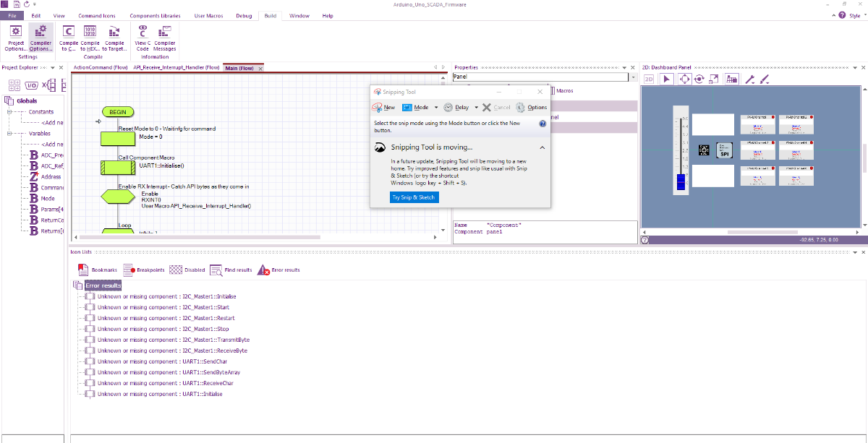Switch to the ActionCommand (Flow) tab

tap(101, 68)
